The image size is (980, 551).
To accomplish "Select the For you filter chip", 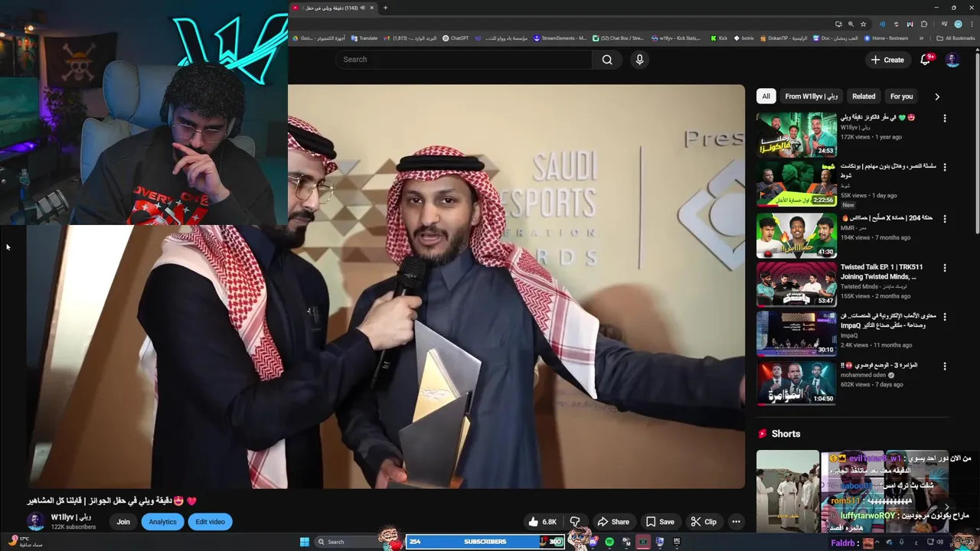I will pos(901,96).
